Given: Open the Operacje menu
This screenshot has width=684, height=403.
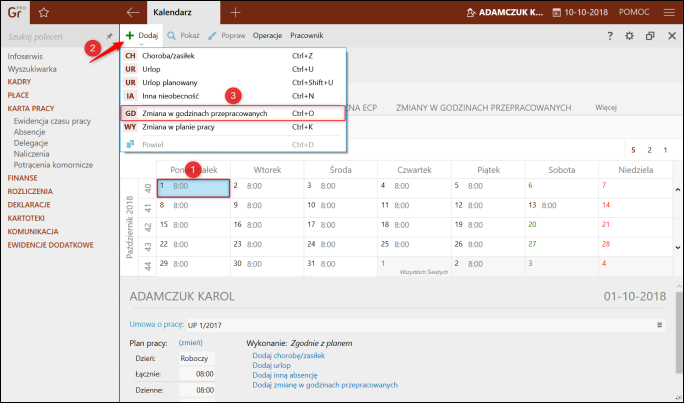Looking at the screenshot, I should tap(267, 36).
